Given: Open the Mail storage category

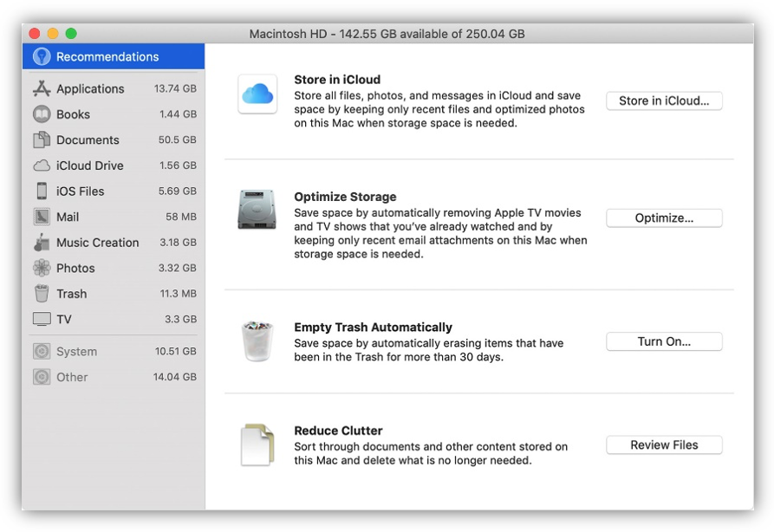Looking at the screenshot, I should [x=114, y=217].
